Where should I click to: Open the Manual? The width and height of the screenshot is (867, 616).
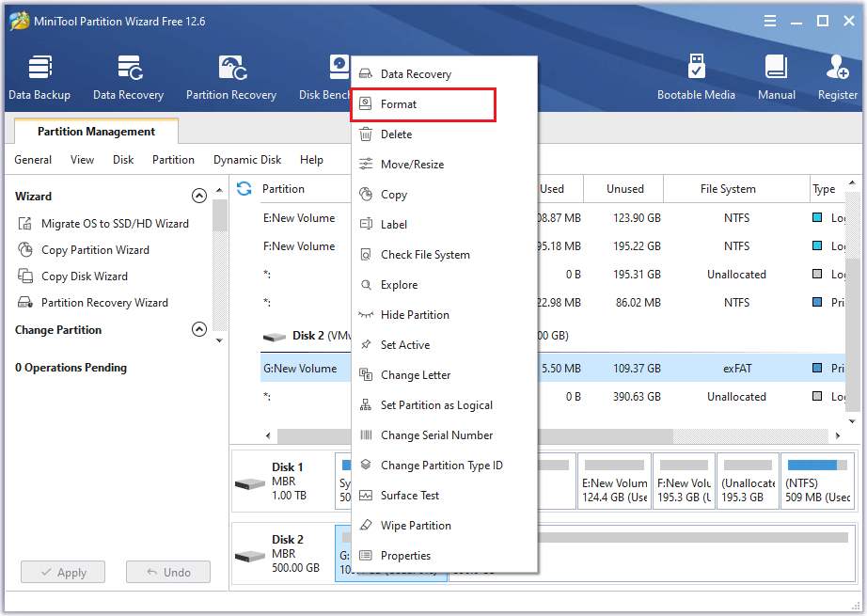tap(777, 78)
